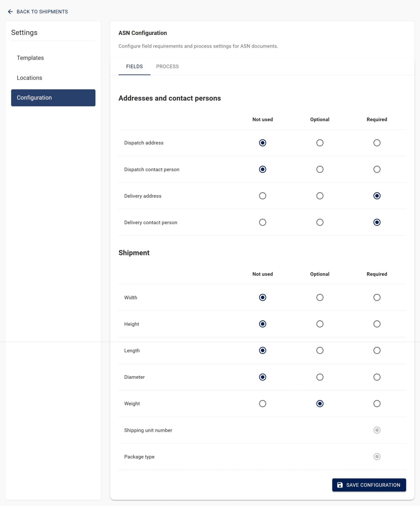Set Dispatch contact person to Required
The image size is (420, 506).
pos(377,169)
